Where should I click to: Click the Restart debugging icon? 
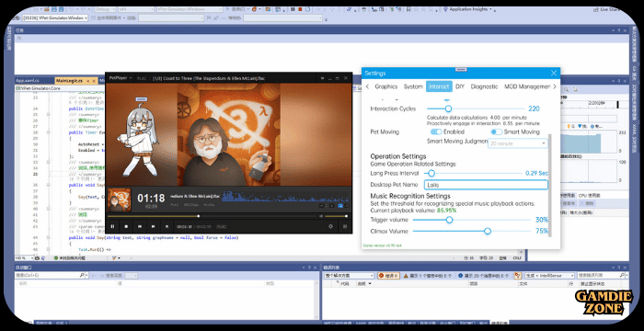click(x=308, y=9)
